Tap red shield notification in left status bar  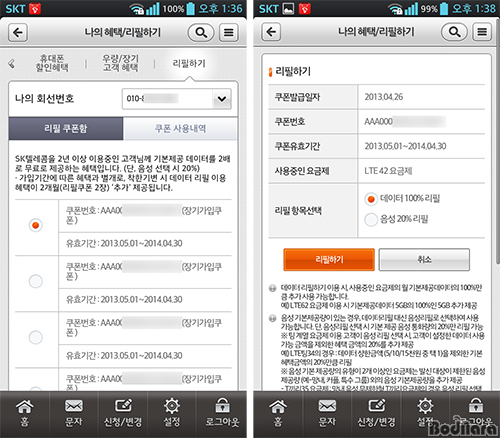point(35,8)
